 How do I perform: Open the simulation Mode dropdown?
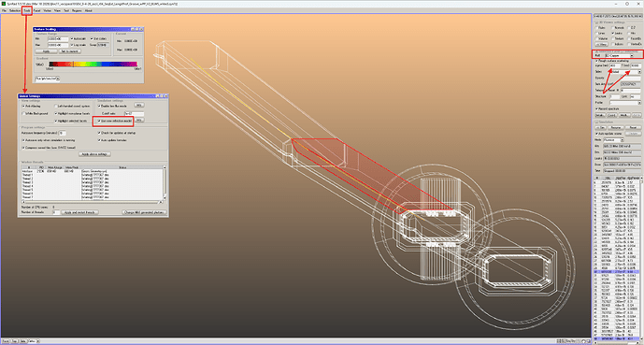pos(613,140)
